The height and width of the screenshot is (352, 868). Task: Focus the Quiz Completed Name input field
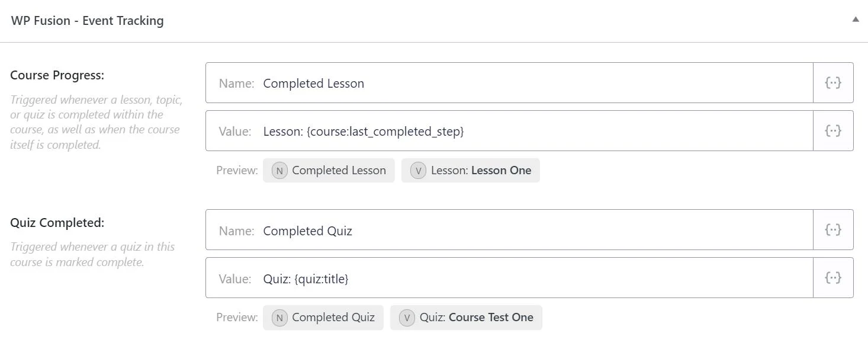point(533,230)
